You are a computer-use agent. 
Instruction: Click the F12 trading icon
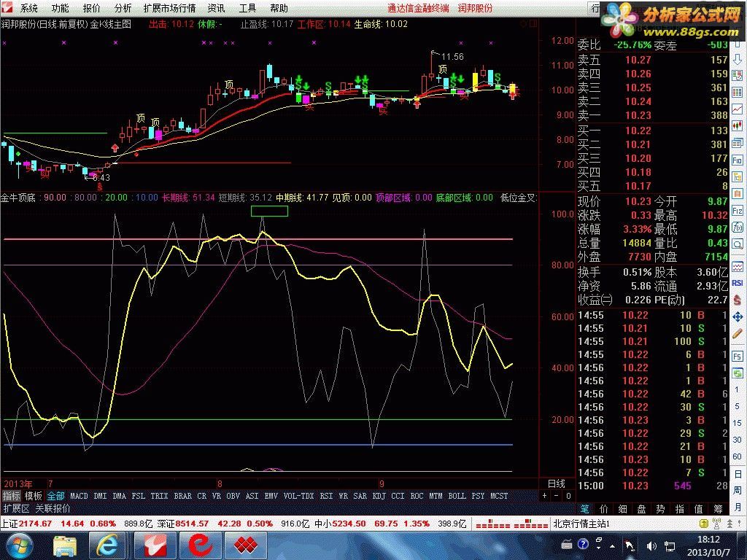click(x=738, y=211)
